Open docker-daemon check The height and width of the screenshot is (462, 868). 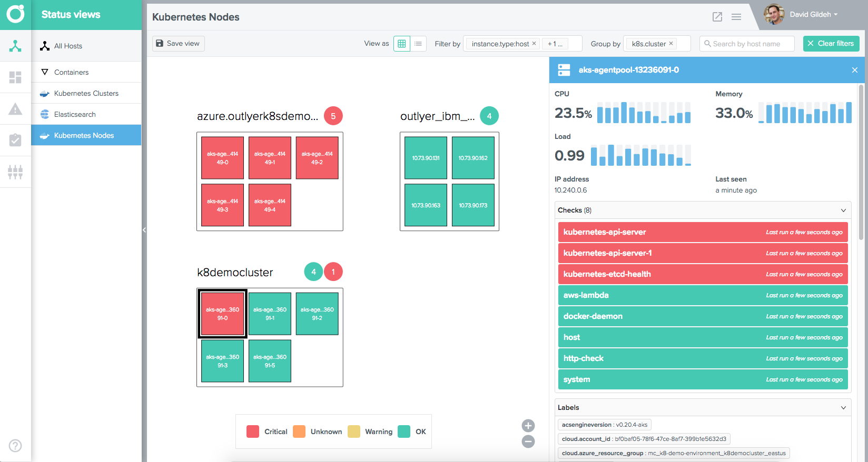(703, 316)
